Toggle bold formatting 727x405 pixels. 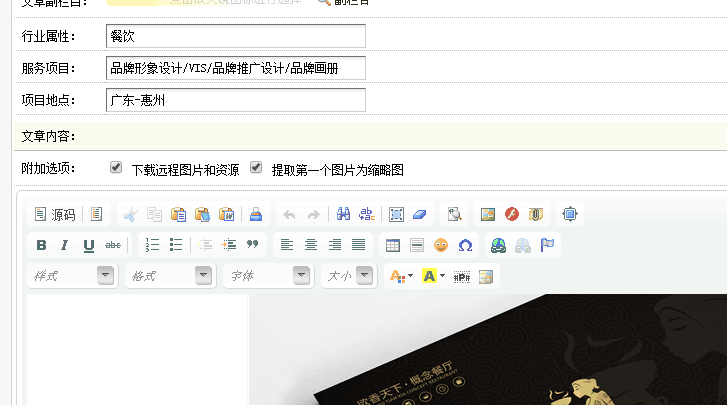41,245
